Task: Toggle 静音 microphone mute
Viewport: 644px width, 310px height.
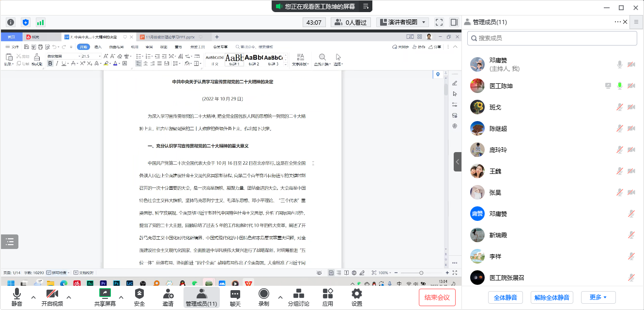Action: (x=16, y=297)
